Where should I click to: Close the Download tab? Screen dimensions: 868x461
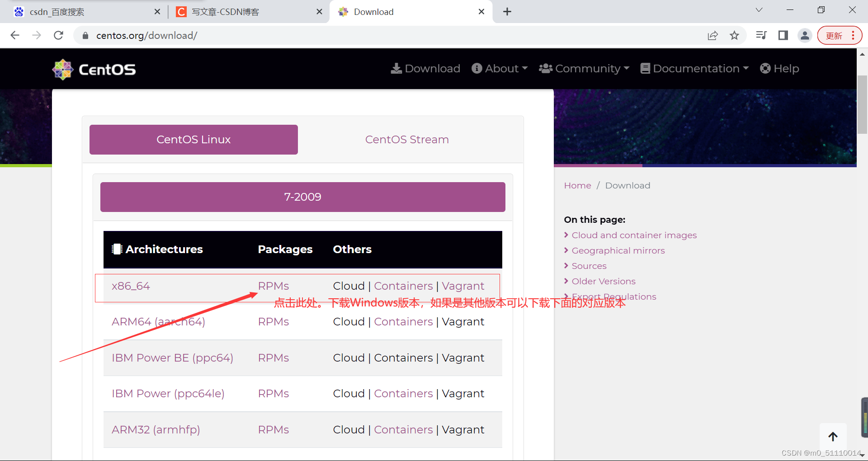click(481, 12)
